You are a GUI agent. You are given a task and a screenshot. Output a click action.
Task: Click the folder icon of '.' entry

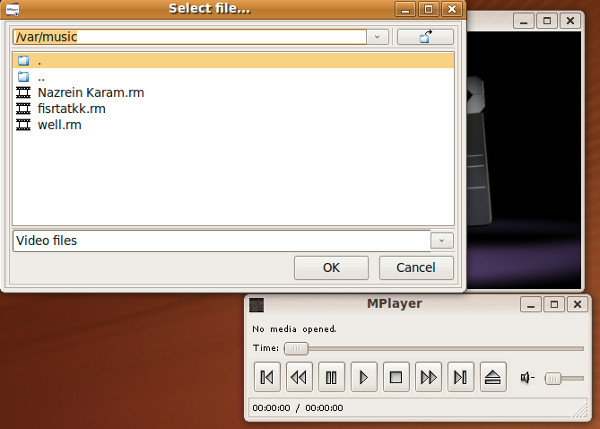[24, 61]
